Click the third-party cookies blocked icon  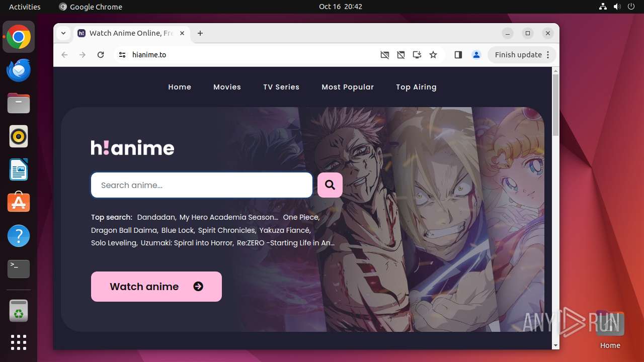[401, 55]
